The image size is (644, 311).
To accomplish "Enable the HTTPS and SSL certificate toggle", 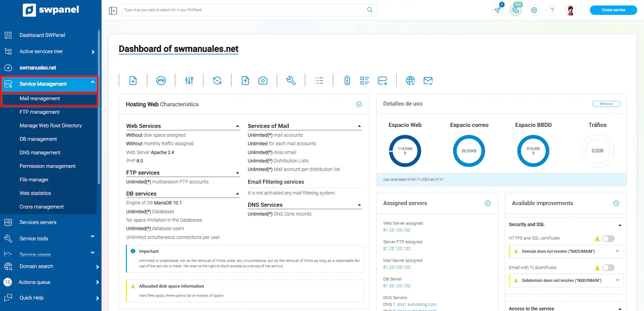I will pyautogui.click(x=608, y=239).
